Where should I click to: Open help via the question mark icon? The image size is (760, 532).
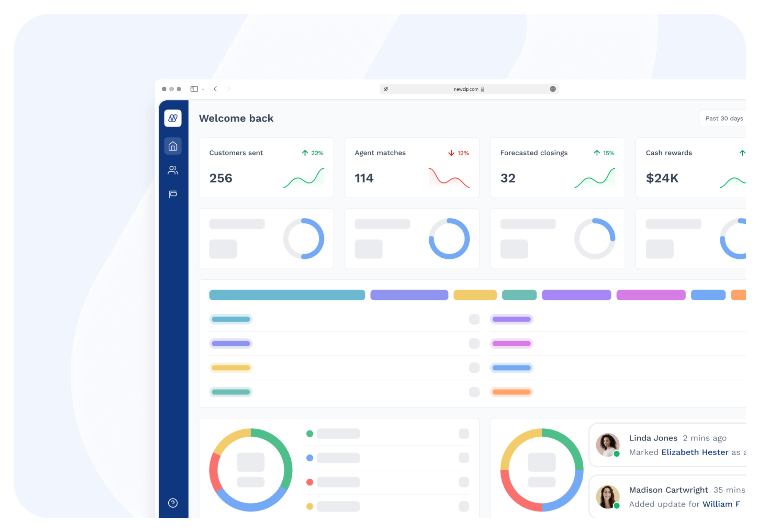point(173,503)
